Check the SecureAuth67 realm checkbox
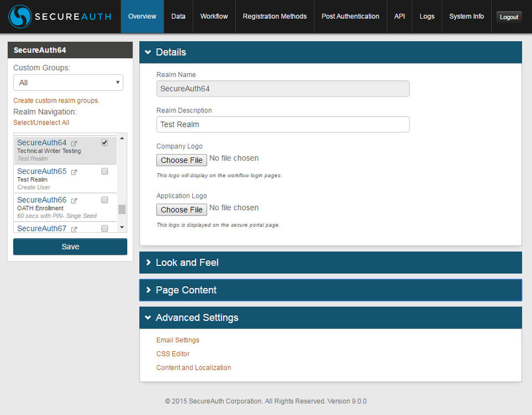The image size is (532, 415). coord(105,228)
